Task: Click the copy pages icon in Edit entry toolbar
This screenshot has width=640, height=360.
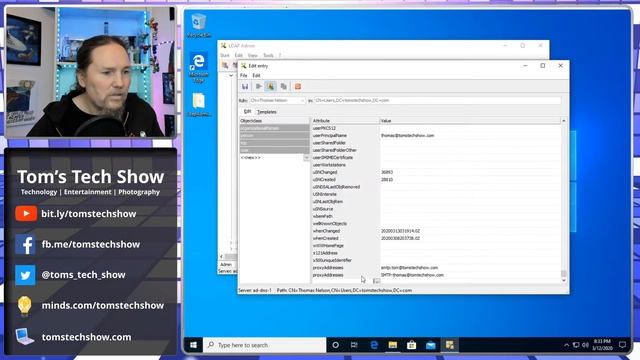Action: coord(284,87)
